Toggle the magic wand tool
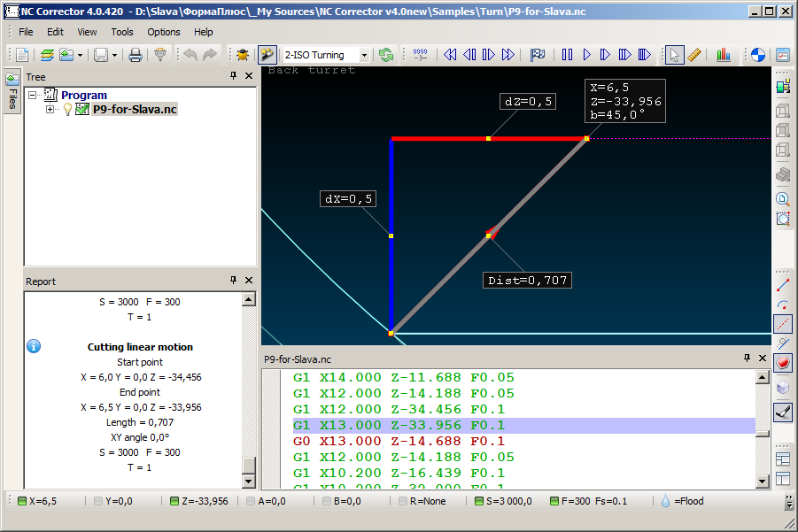Viewport: 798px width, 532px height. pos(267,54)
